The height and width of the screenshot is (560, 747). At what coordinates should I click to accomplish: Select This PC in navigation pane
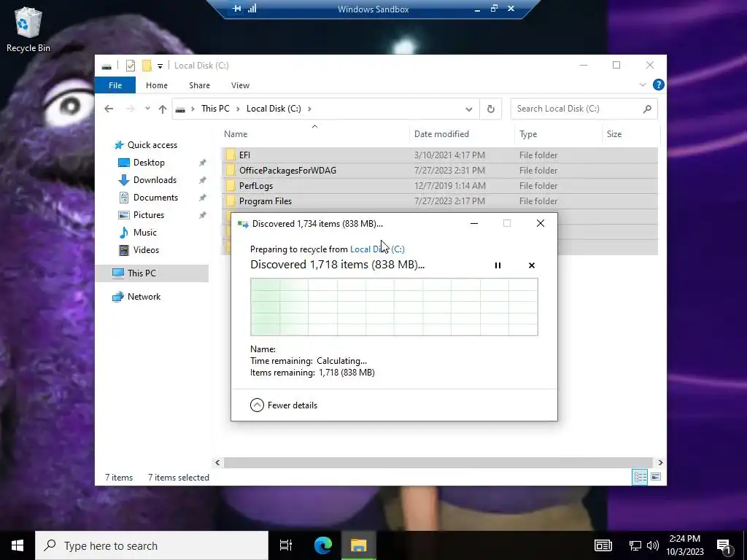tap(152, 273)
